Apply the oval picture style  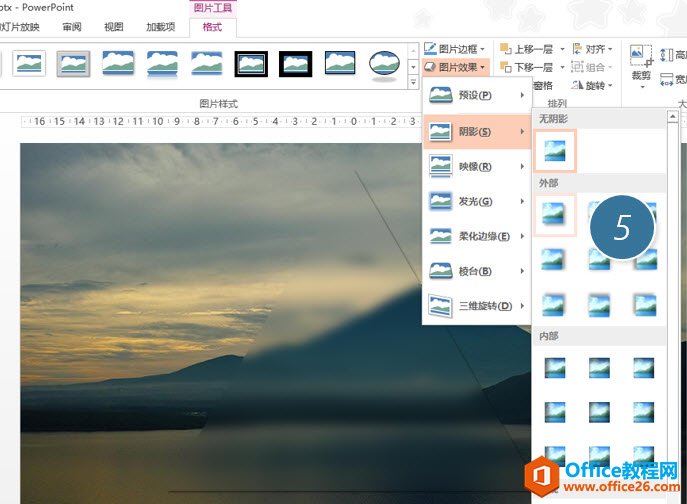(385, 65)
